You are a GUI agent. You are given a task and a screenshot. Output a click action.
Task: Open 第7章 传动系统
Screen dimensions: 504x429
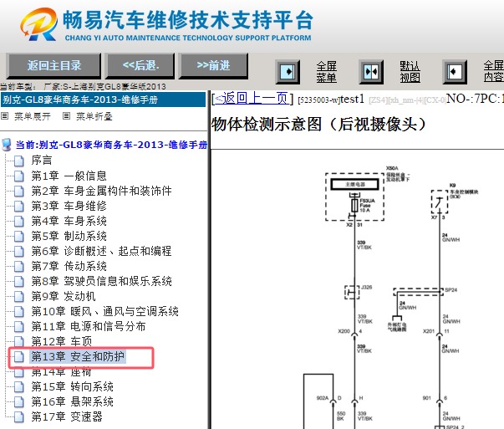(x=69, y=266)
